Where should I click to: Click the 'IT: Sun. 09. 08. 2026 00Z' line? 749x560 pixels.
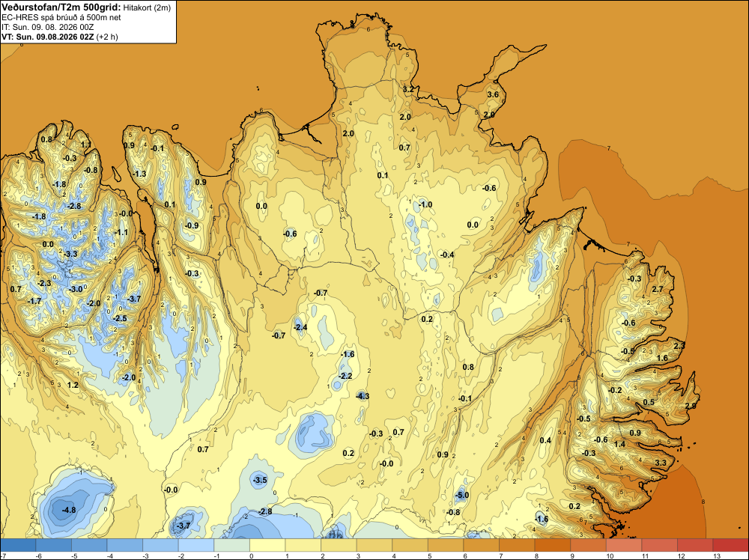coord(48,27)
